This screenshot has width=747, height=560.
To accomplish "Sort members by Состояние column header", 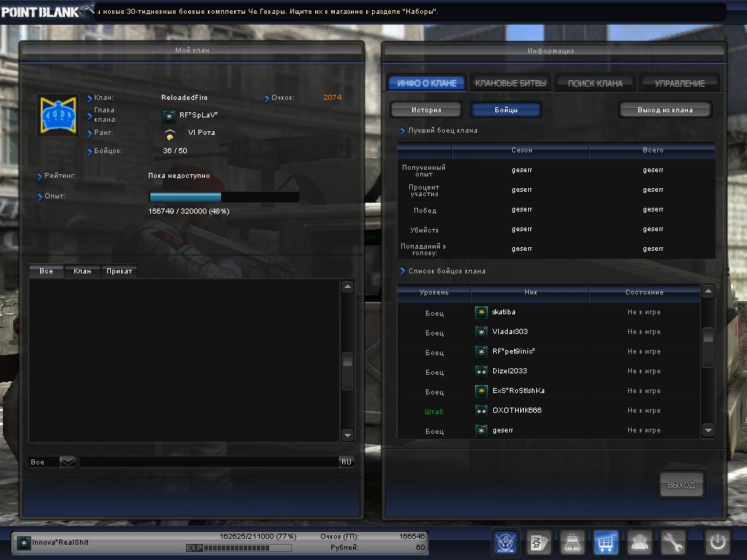I will [645, 292].
